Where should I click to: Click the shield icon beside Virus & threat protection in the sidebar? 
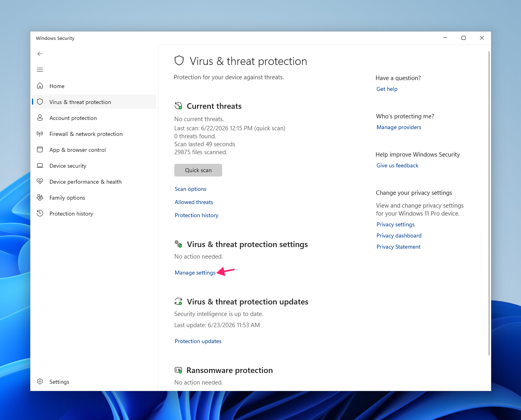click(x=40, y=102)
